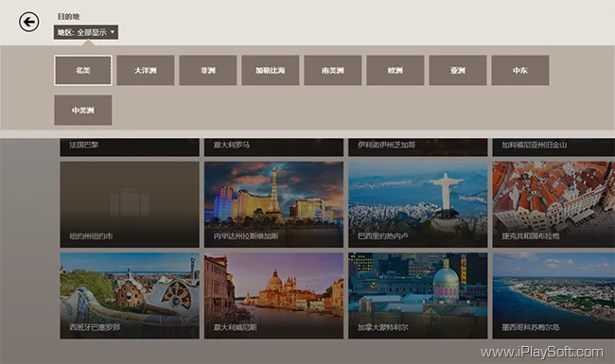Click the 目的地 page title

point(69,16)
